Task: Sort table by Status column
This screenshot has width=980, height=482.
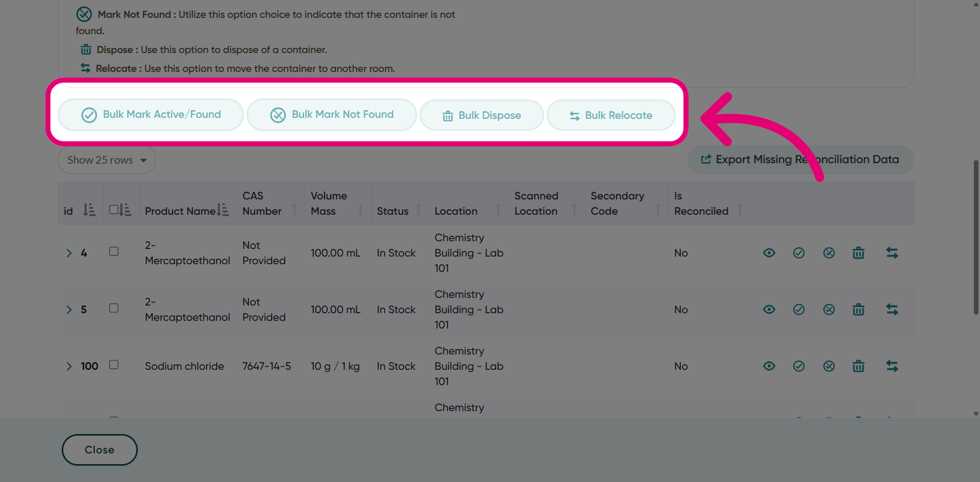Action: click(x=419, y=210)
